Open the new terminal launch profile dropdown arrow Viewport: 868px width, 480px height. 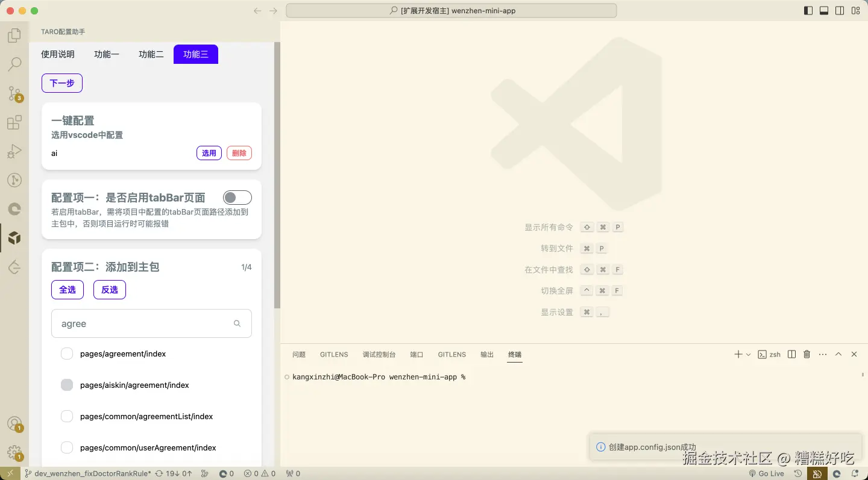(749, 355)
